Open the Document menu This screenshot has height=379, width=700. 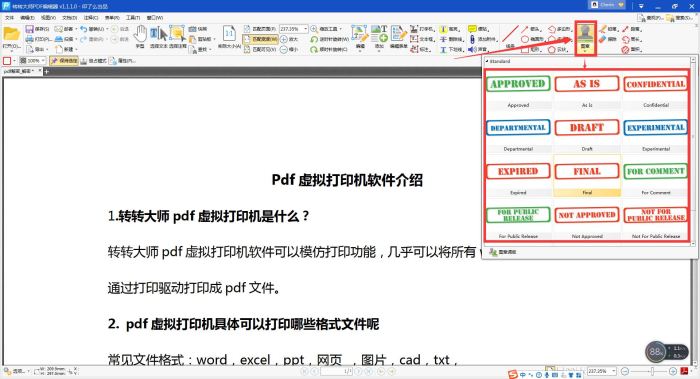click(x=70, y=18)
